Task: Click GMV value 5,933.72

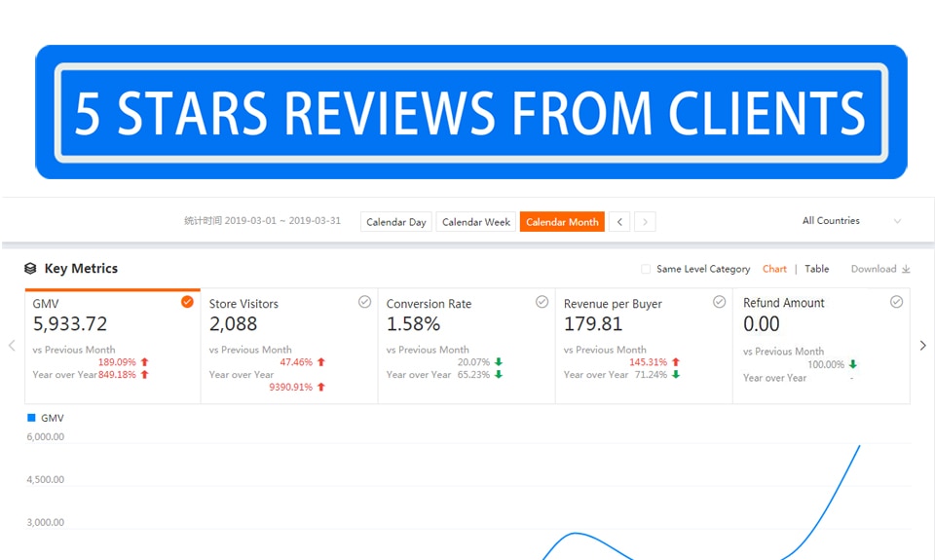Action: pyautogui.click(x=70, y=324)
